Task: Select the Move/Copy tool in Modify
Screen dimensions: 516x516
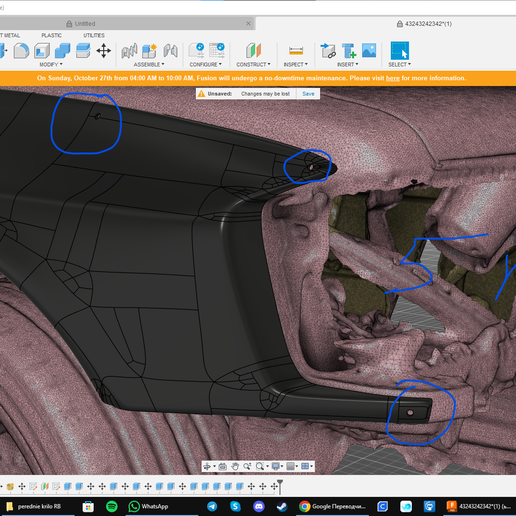Action: click(x=103, y=51)
